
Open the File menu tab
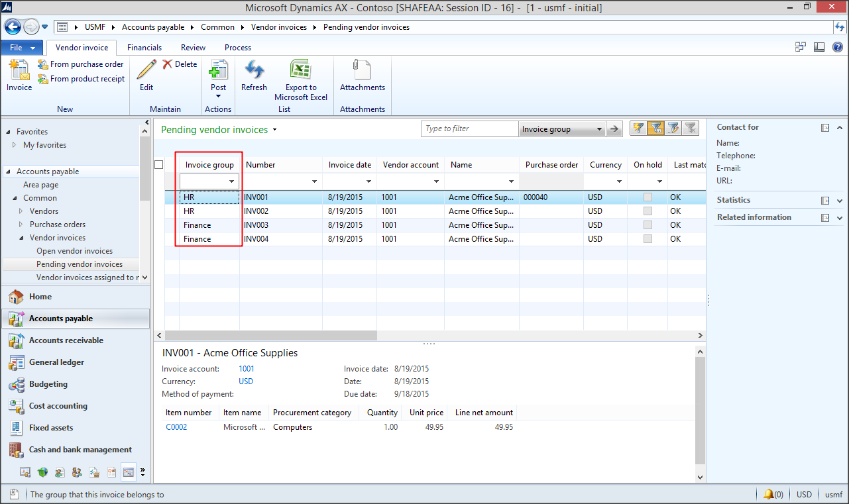[22, 48]
